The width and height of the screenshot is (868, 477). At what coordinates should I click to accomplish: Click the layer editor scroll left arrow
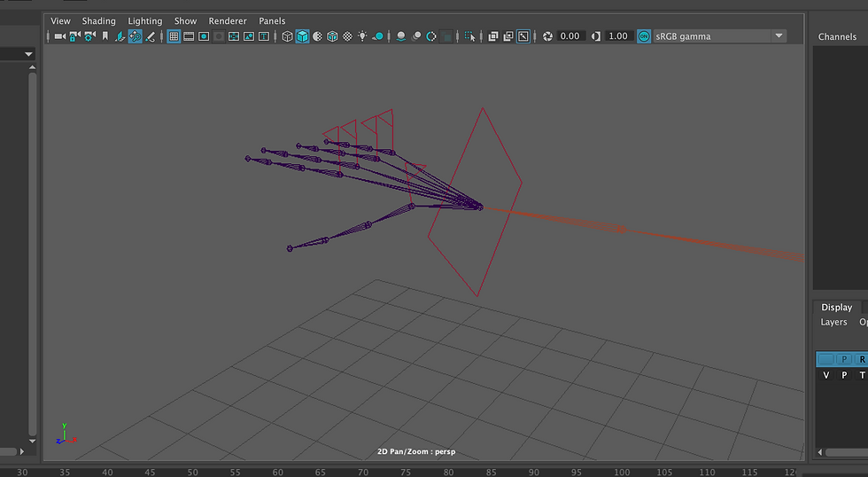tap(820, 452)
